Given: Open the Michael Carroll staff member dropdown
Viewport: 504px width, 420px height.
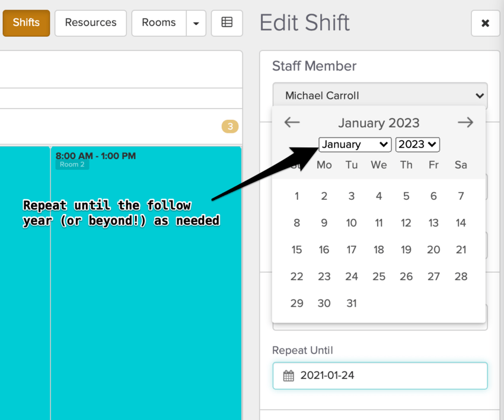Looking at the screenshot, I should 380,96.
